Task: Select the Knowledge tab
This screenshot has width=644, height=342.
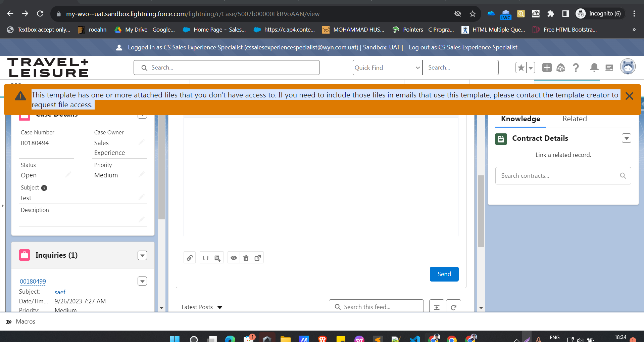Action: point(520,119)
